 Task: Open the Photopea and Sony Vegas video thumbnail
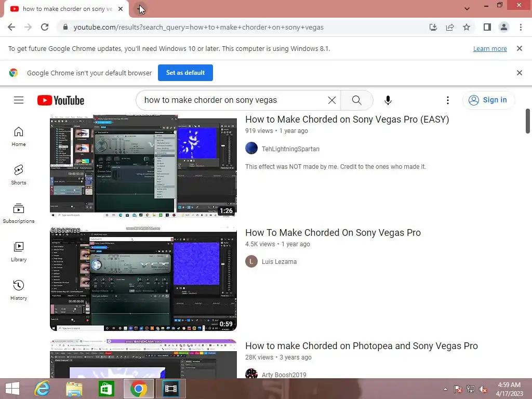143,358
